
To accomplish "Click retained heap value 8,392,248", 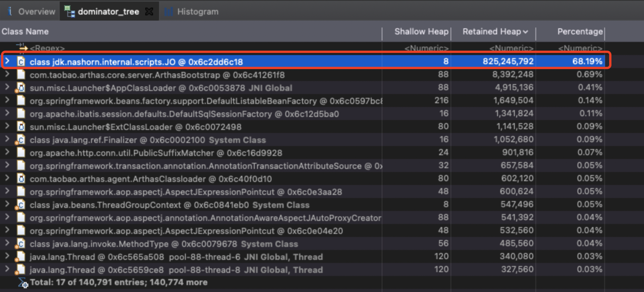I will pyautogui.click(x=513, y=74).
